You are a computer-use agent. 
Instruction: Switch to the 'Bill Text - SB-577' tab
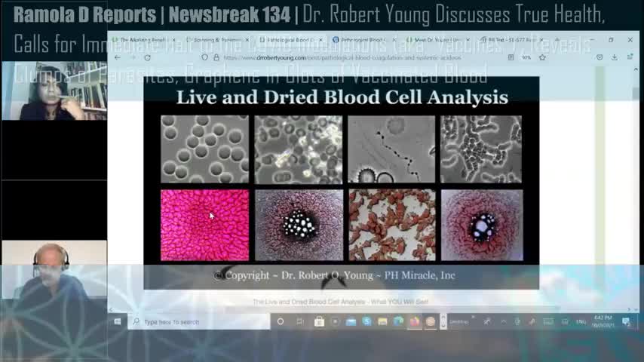point(511,40)
